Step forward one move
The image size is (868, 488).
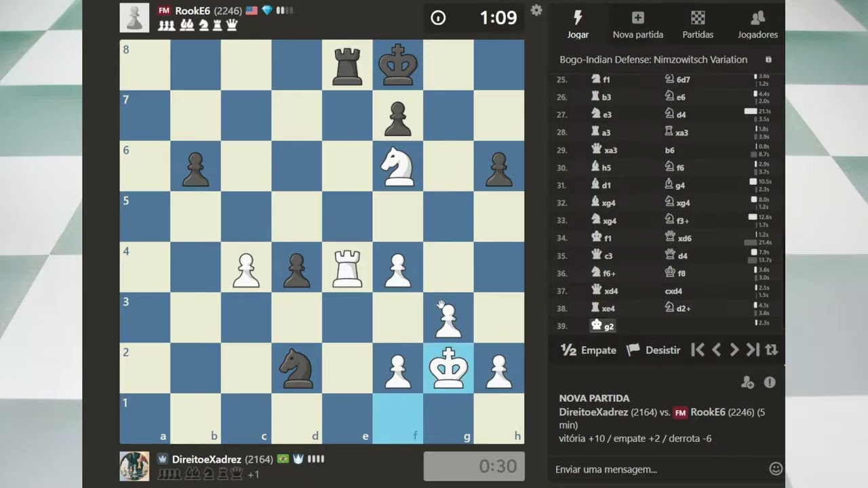(x=734, y=350)
